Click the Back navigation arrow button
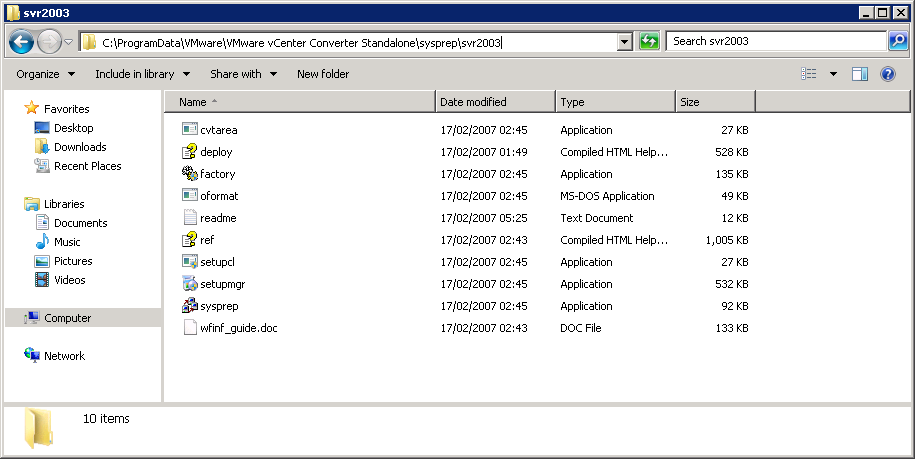 click(x=22, y=42)
